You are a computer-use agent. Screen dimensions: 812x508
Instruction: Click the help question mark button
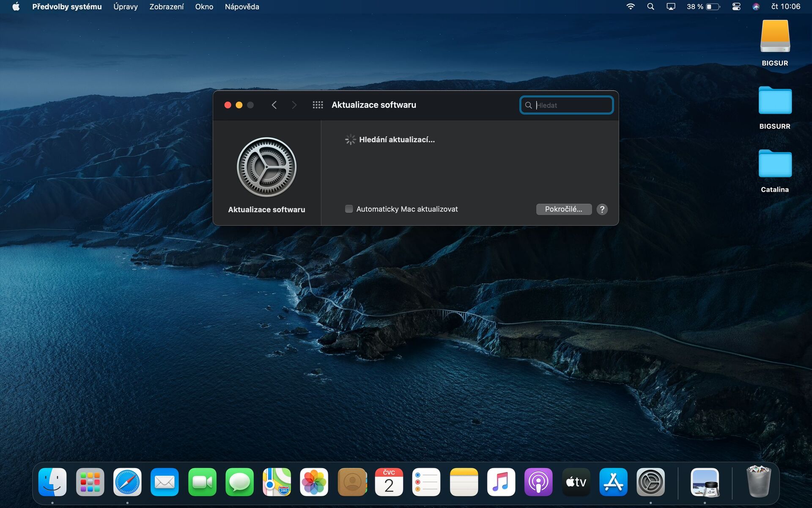(x=602, y=209)
